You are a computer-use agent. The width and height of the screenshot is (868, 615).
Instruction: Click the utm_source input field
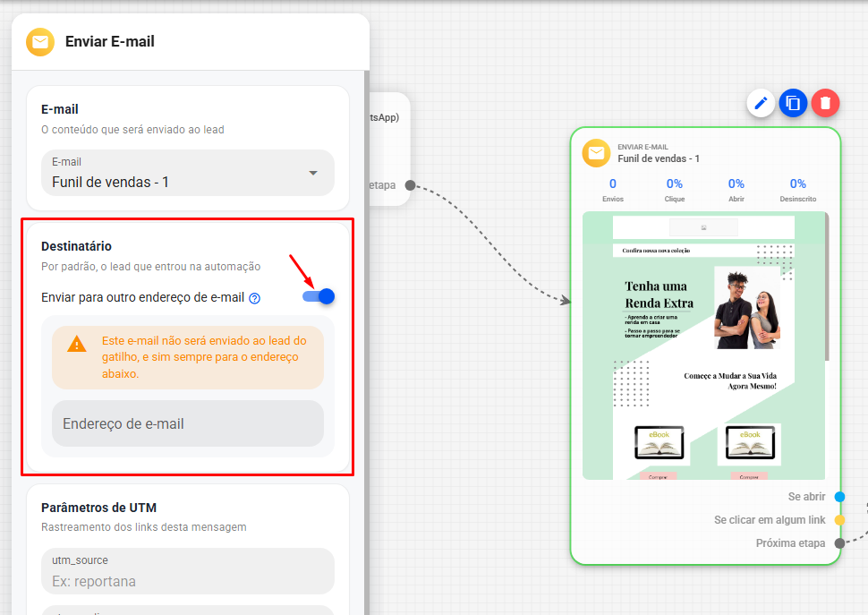188,571
